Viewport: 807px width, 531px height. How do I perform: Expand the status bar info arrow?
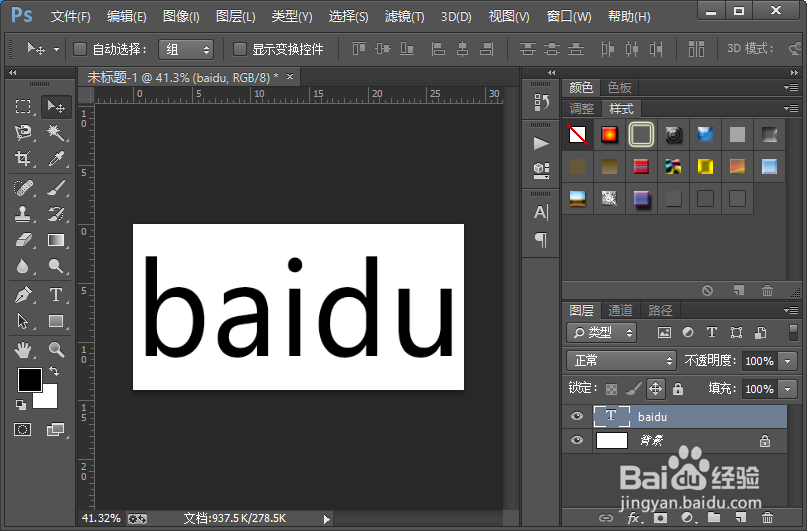pyautogui.click(x=326, y=519)
